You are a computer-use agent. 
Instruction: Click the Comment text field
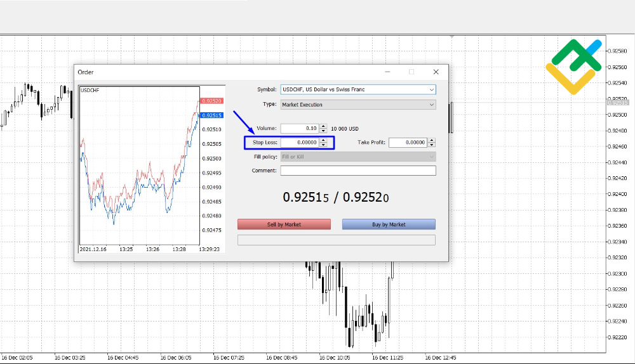tap(358, 171)
